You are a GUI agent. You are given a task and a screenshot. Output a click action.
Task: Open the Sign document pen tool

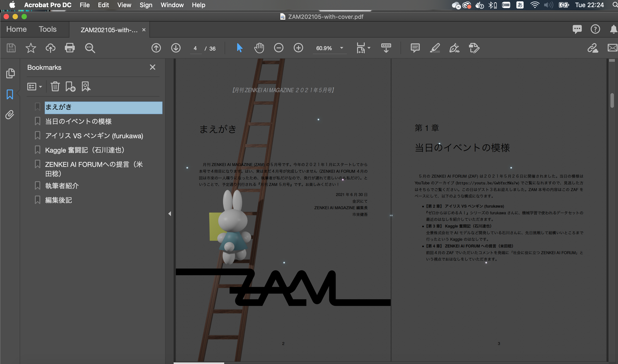(454, 48)
